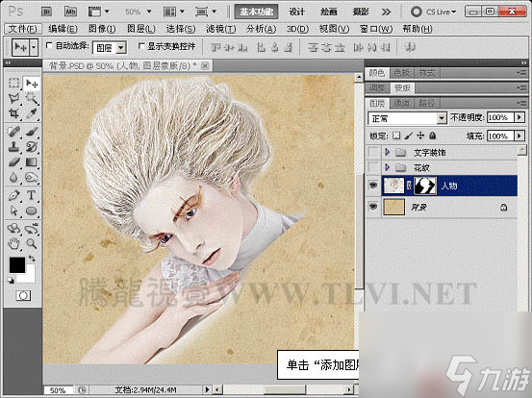
Task: Open the 编辑(E) menu
Action: pyautogui.click(x=63, y=29)
